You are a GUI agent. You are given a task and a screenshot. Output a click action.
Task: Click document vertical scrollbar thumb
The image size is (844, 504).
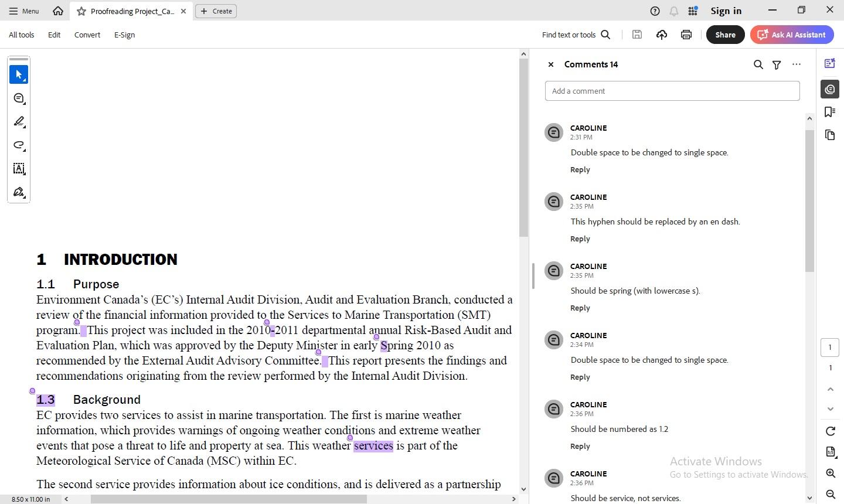(x=523, y=148)
